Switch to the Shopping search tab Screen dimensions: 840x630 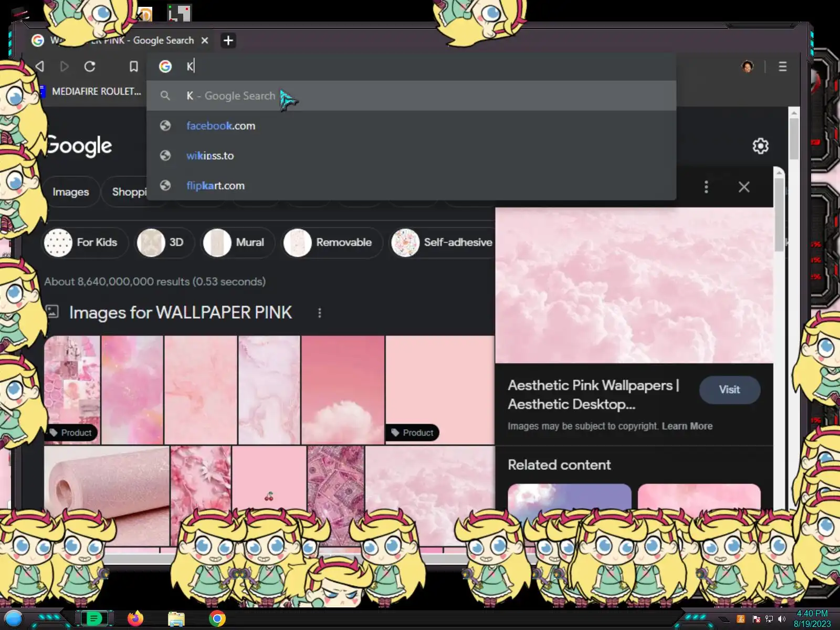pos(129,192)
